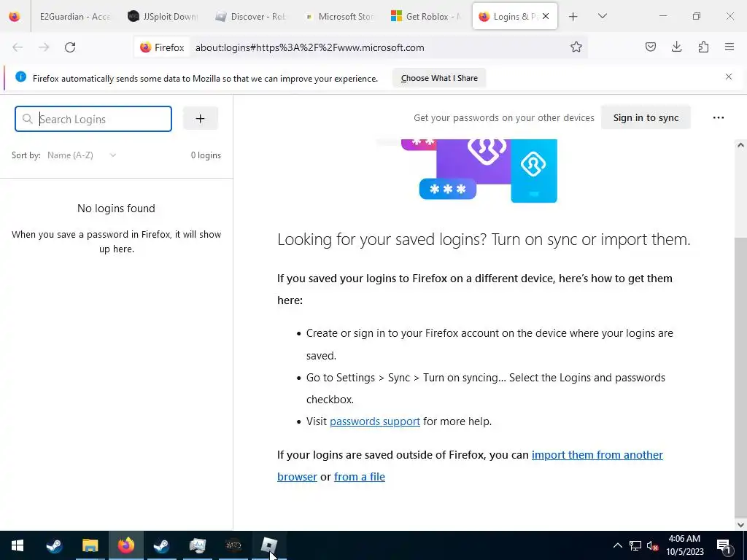Open the Firefox application menu
This screenshot has height=560, width=747.
(729, 47)
